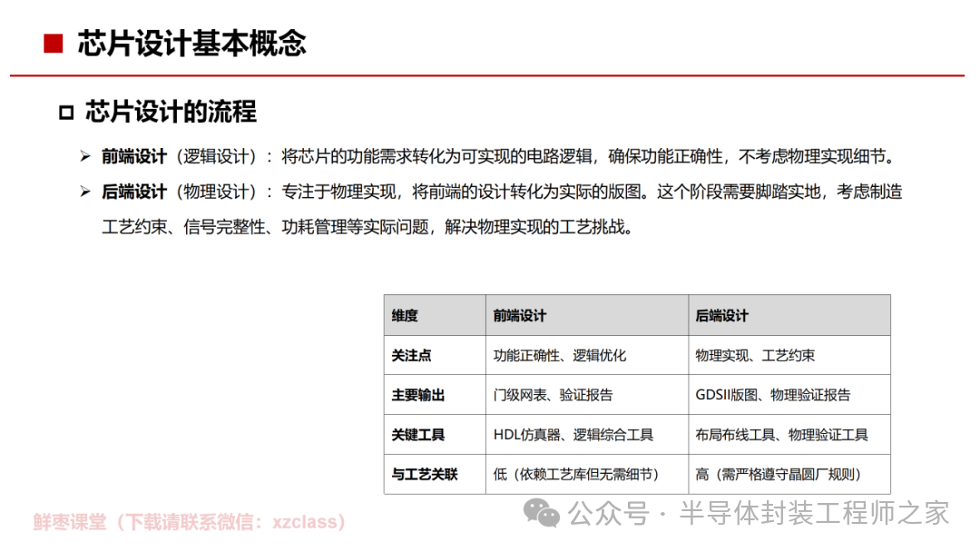
Task: Click bold 前端设计 in the first bullet paragraph
Action: click(133, 156)
